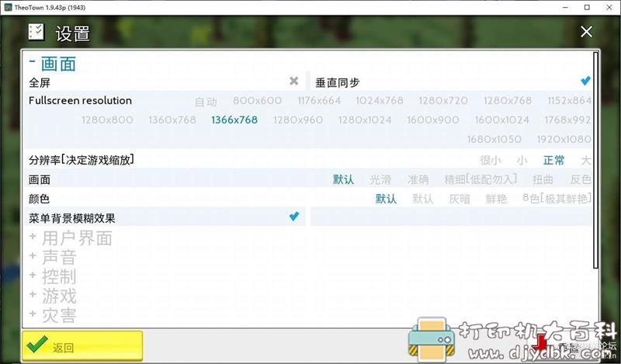Select the 1152x864 resolution
The width and height of the screenshot is (621, 364).
click(x=569, y=101)
